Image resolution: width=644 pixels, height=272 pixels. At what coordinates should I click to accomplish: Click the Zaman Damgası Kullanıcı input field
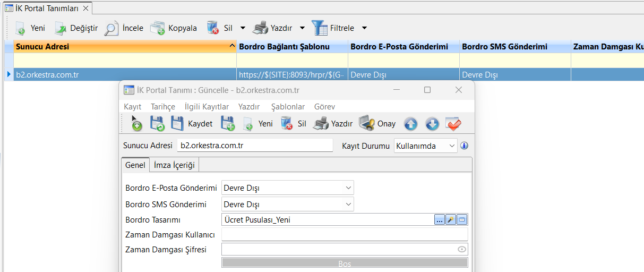coord(344,234)
